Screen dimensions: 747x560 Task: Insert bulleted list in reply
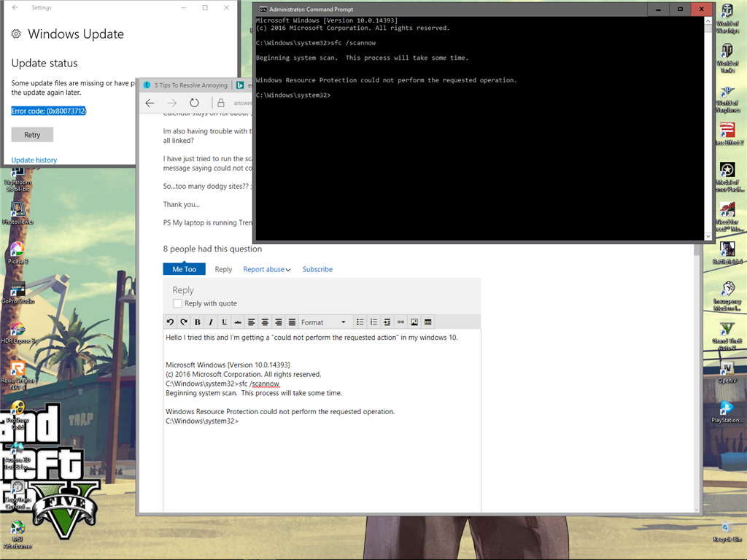[360, 322]
